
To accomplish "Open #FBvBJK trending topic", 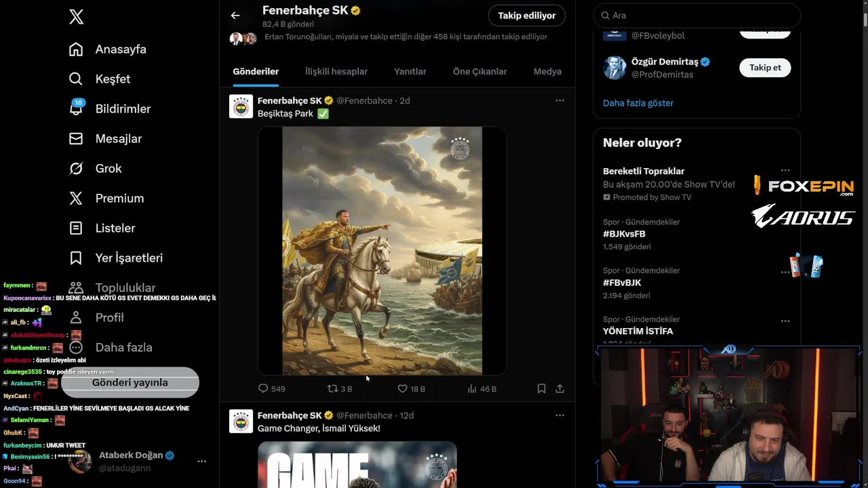I will pyautogui.click(x=622, y=283).
